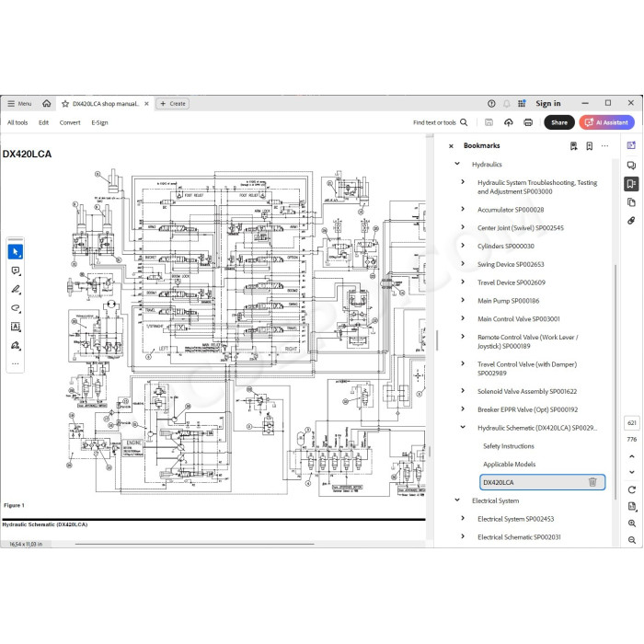Collapse Hydraulic Schematic (DX420LCA) bookmark
This screenshot has width=644, height=644.
point(463,428)
